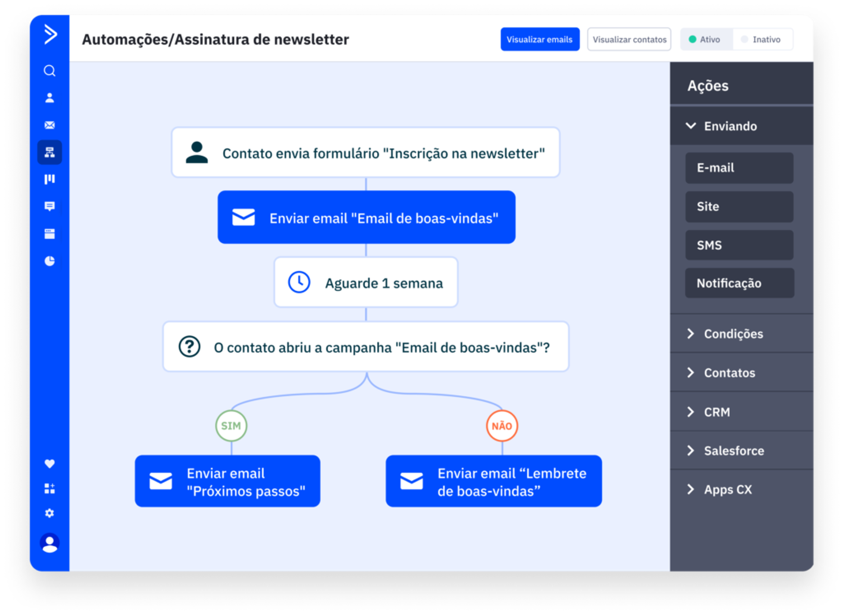The height and width of the screenshot is (616, 843).
Task: Select the Automations flowchart icon in sidebar
Action: [50, 152]
